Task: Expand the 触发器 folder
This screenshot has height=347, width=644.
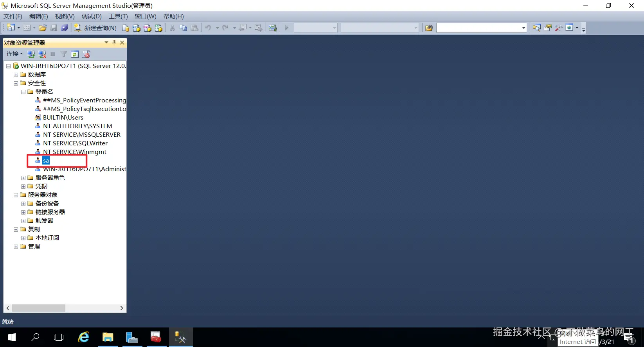Action: pos(23,221)
